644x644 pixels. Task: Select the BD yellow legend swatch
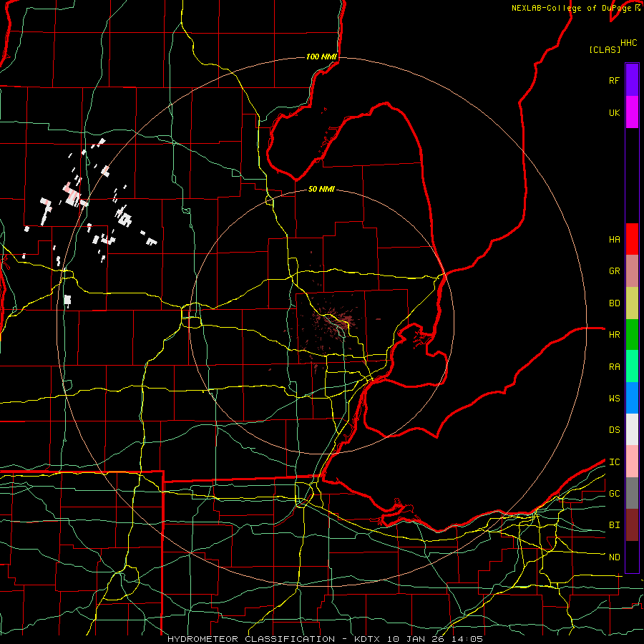(632, 303)
